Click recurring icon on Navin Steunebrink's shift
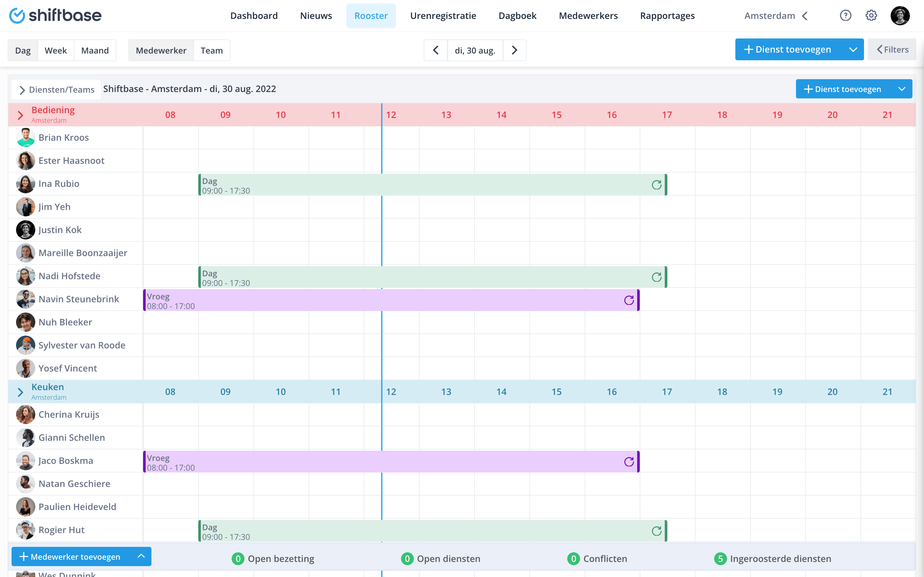This screenshot has width=924, height=577. click(629, 300)
